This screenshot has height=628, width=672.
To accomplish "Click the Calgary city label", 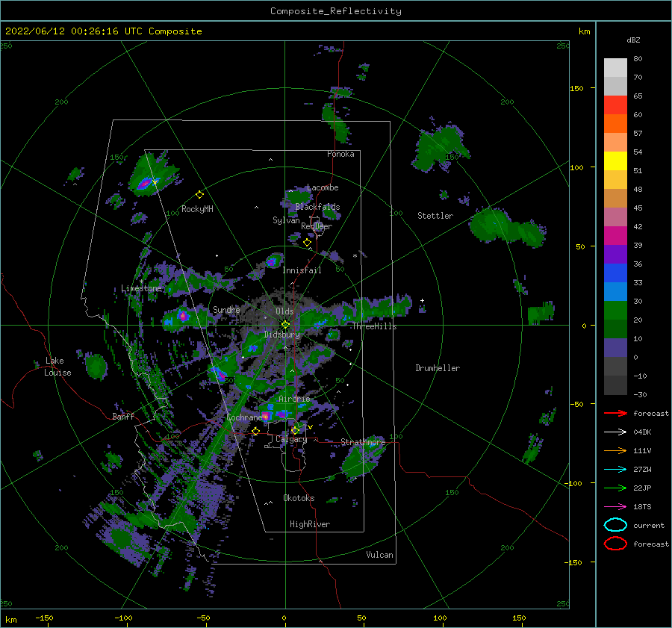I will click(291, 439).
